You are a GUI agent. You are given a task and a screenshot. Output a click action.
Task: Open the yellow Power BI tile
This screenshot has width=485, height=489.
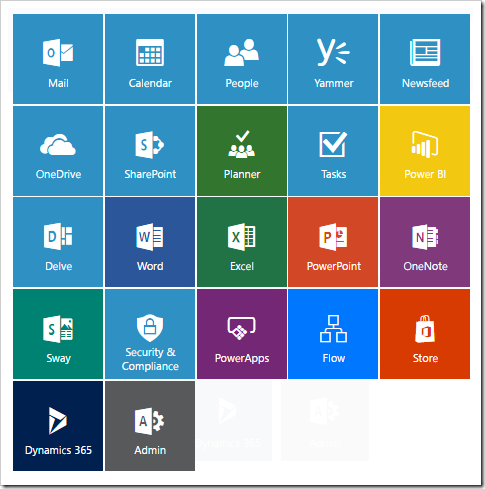[x=425, y=151]
